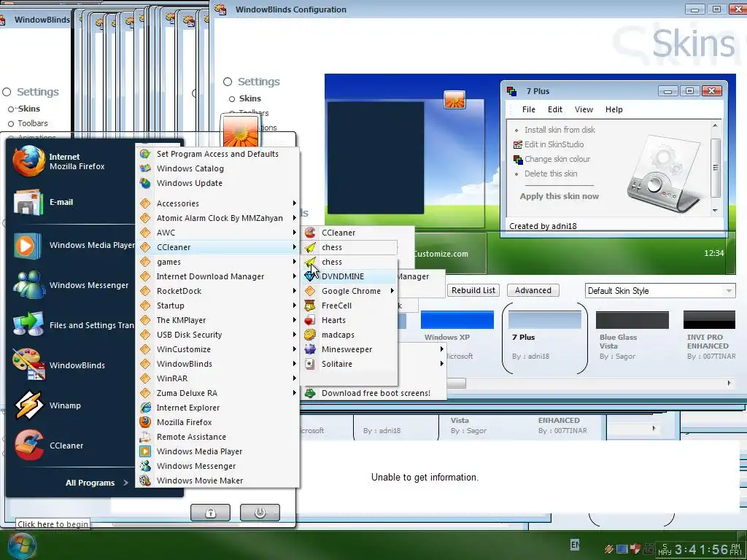The image size is (747, 560).
Task: Expand Atomic Alarm Clock By MMZahyan folder
Action: pyautogui.click(x=218, y=218)
